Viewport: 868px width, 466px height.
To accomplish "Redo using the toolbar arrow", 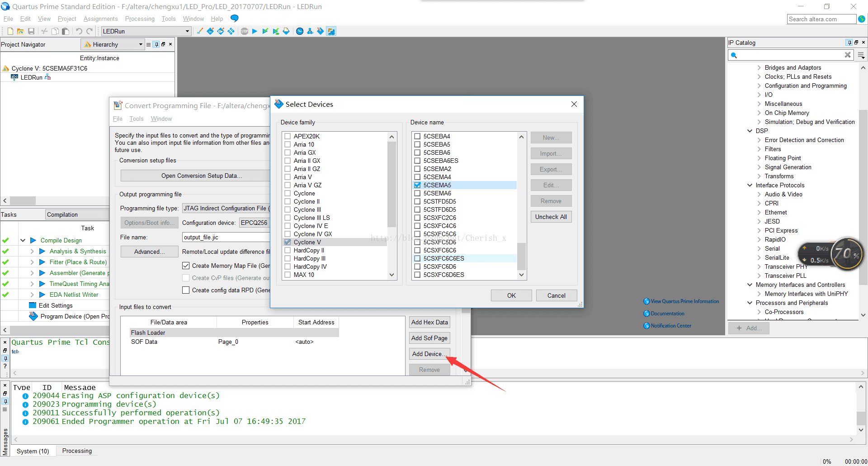I will pyautogui.click(x=90, y=31).
